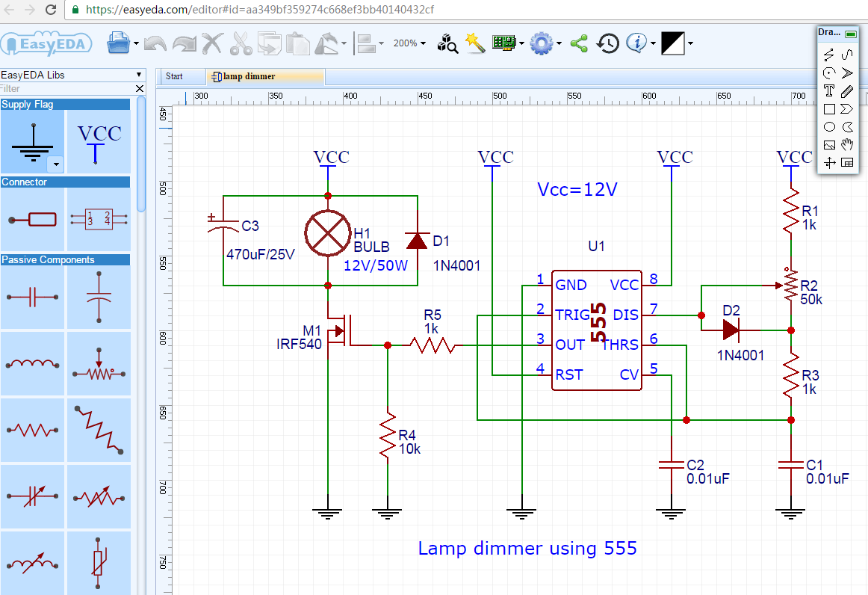Collapse the Drawing tools panel
The width and height of the screenshot is (868, 595).
coord(851,34)
